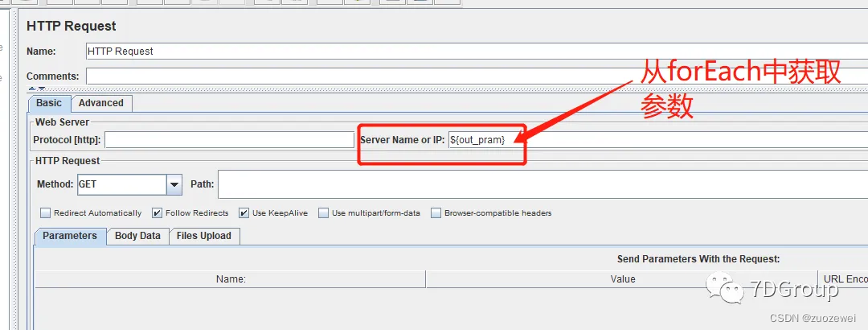The width and height of the screenshot is (868, 330).
Task: Click the Protocol [http] input field
Action: pos(229,140)
